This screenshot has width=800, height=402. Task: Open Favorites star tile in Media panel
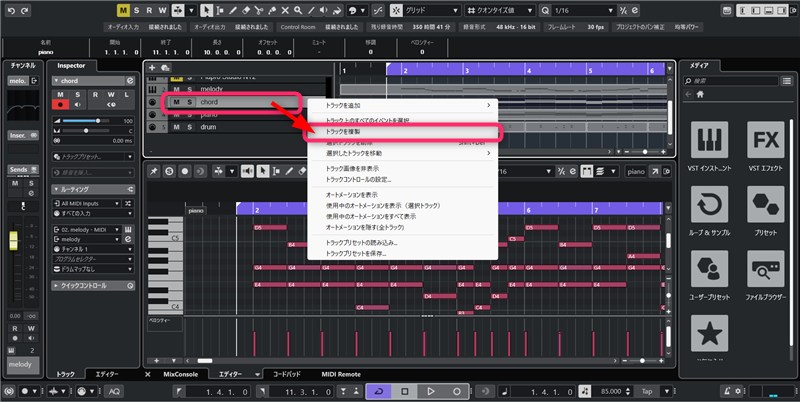709,333
